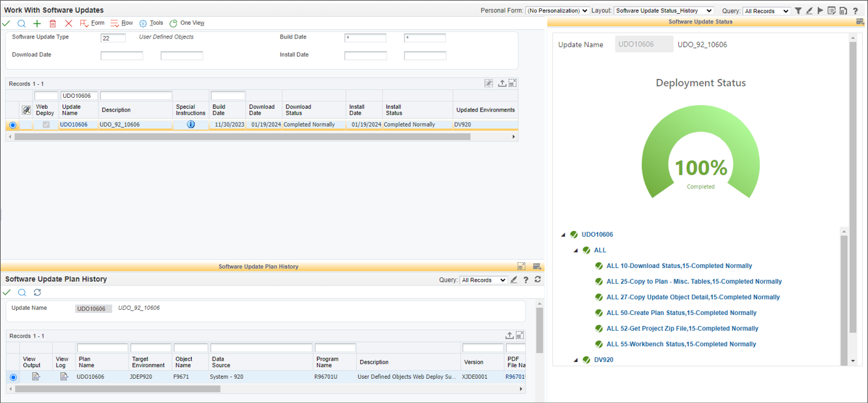Select the radio button for row UDO10606
Viewport: 868px width, 403px height.
click(12, 125)
